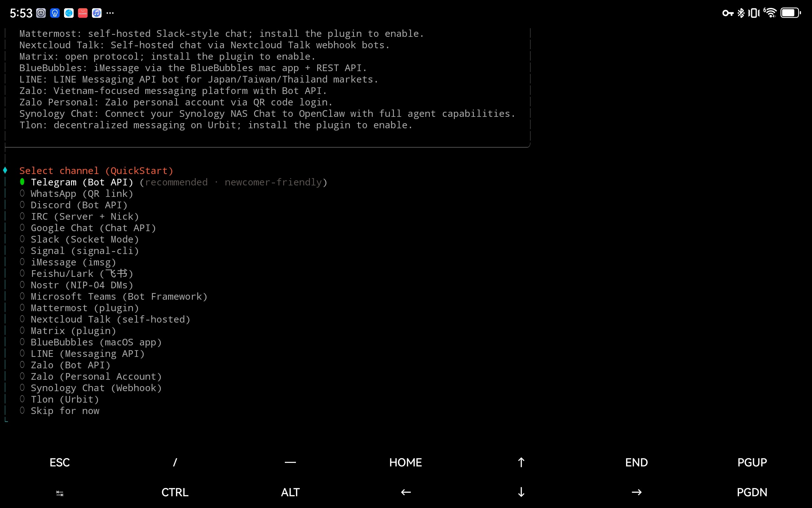Click the "Zalo Personal: Zalo personal account" line
Viewport: 812px width, 508px height.
176,102
